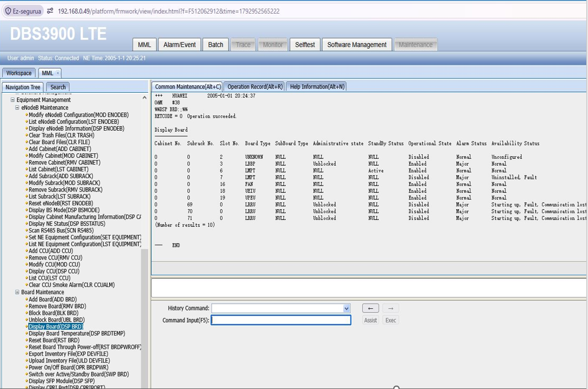Select the Common Maintenance(Alt+C) tab

coord(188,87)
